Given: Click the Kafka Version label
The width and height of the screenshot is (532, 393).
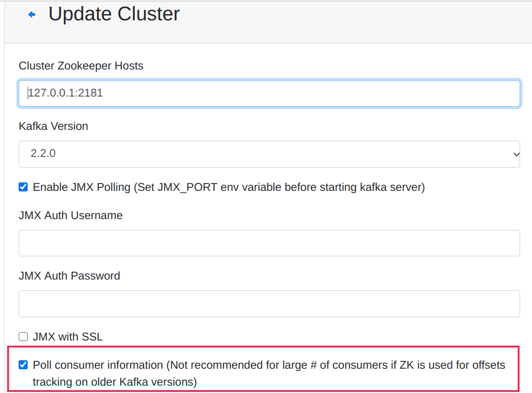Looking at the screenshot, I should (x=54, y=126).
